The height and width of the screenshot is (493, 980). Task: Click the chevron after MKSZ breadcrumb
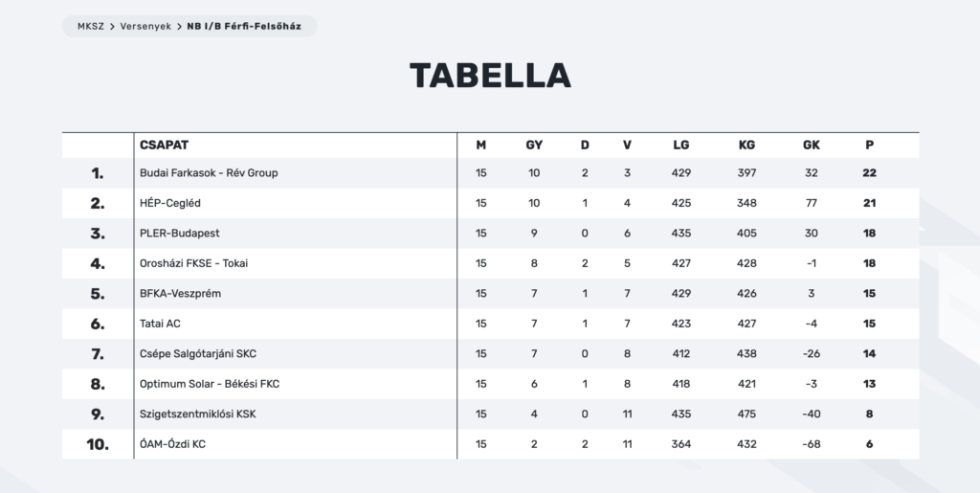[113, 26]
